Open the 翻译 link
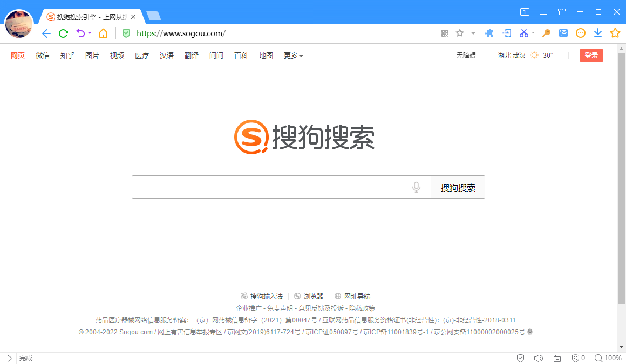Screen dimensions: 626x364 coord(192,56)
